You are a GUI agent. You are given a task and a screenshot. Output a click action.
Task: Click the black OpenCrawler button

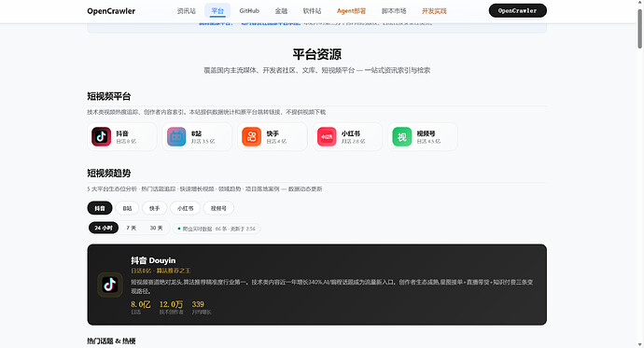517,10
